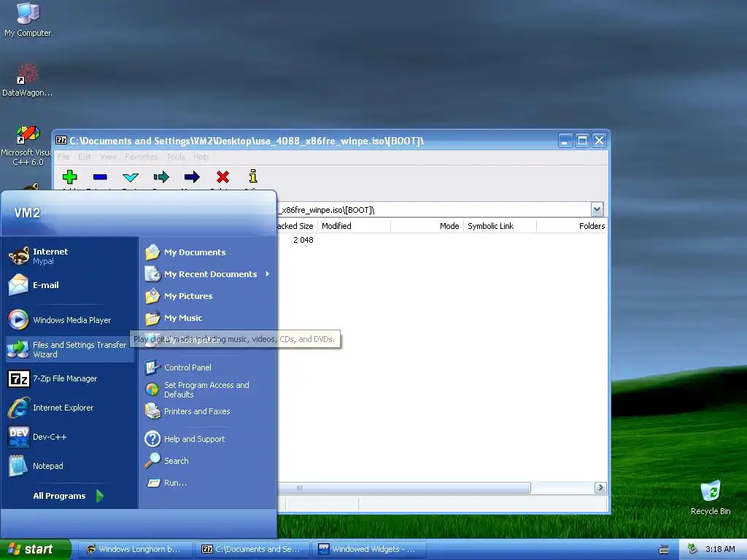747x560 pixels.
Task: Open the 7-Zip address path dropdown arrow
Action: tap(597, 209)
